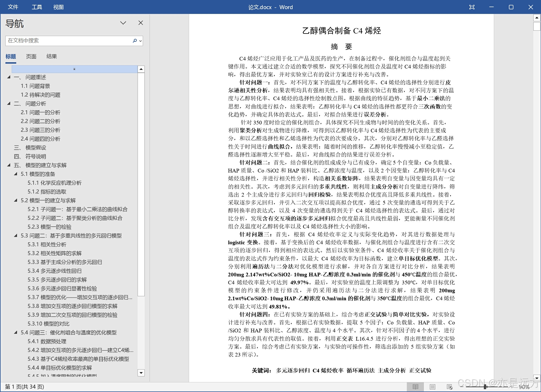This screenshot has width=541, height=392.
Task: Open the 工具 (Tools) menu
Action: pos(37,7)
